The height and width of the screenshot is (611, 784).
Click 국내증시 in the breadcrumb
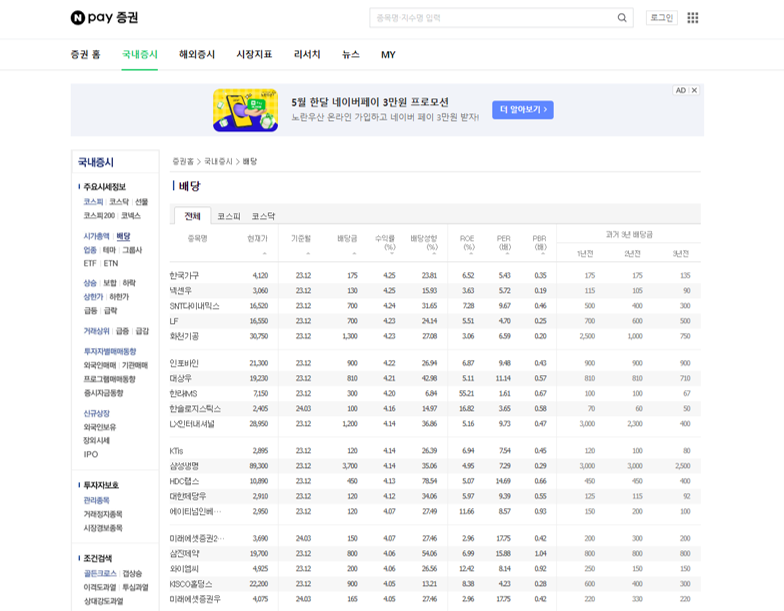coord(218,162)
